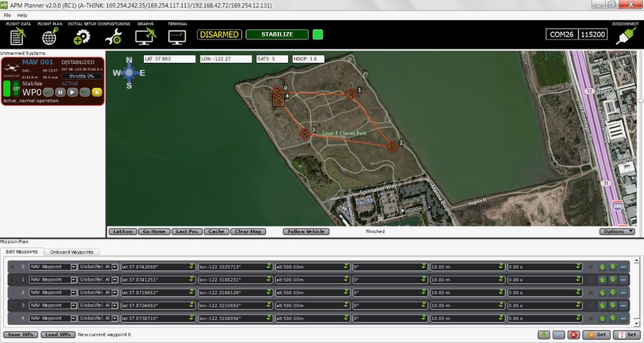Open the Terminal view icon
The image size is (644, 343).
coord(177,36)
